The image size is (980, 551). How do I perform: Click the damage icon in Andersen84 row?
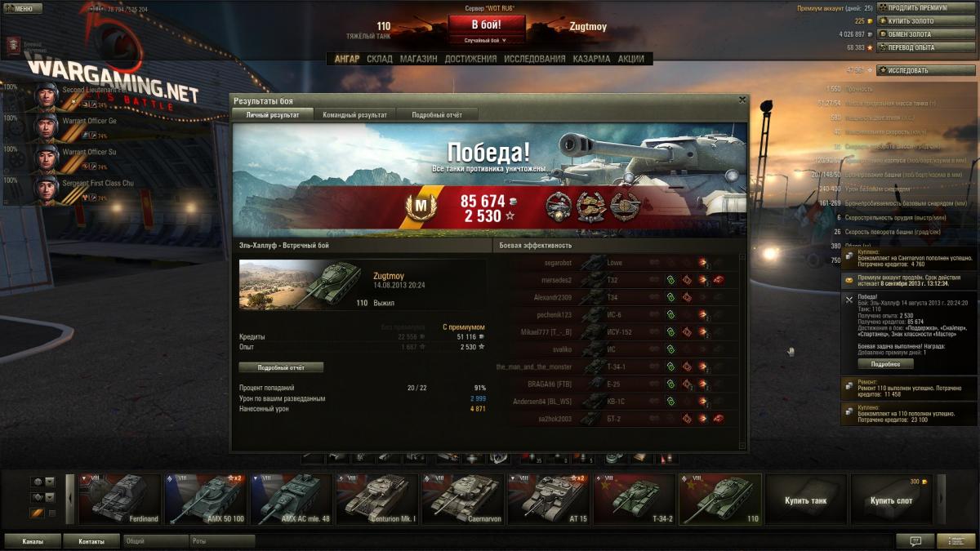[x=702, y=402]
